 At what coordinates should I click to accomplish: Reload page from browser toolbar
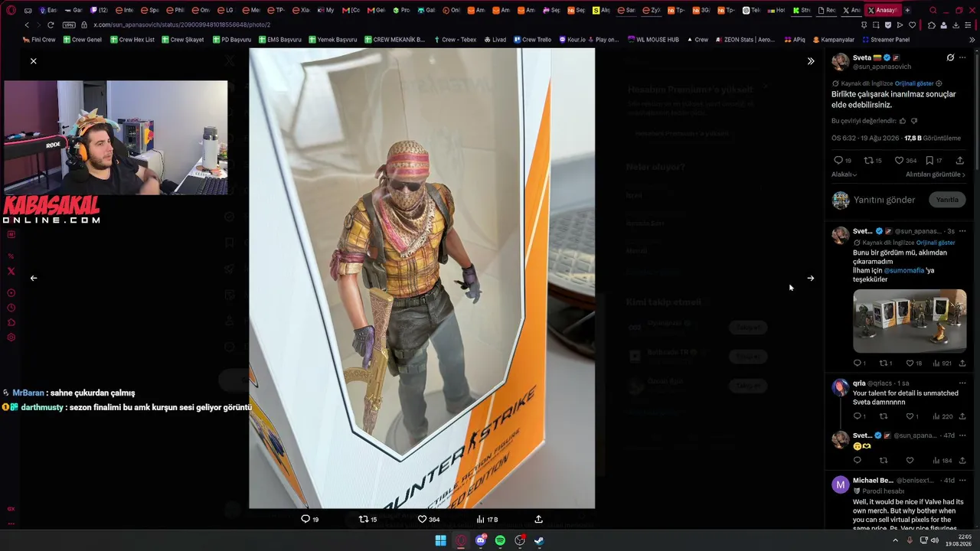tap(52, 25)
